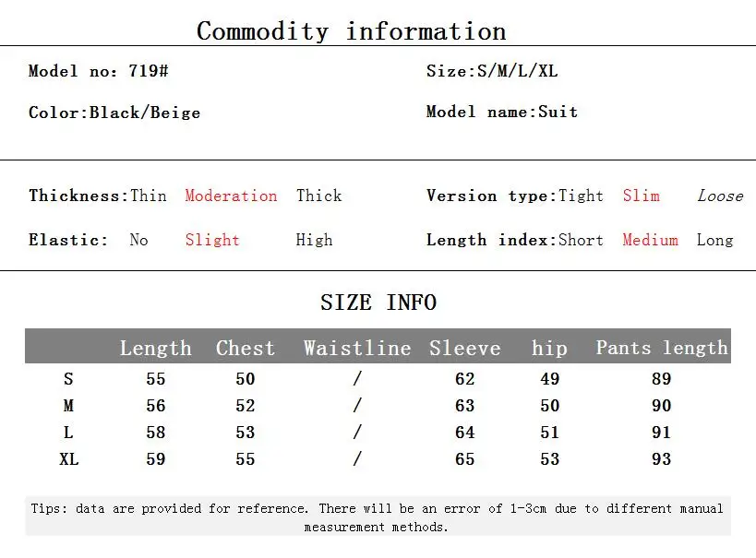Click the waistline slash in row XL
Screen dimensions: 756x558
pyautogui.click(x=357, y=458)
